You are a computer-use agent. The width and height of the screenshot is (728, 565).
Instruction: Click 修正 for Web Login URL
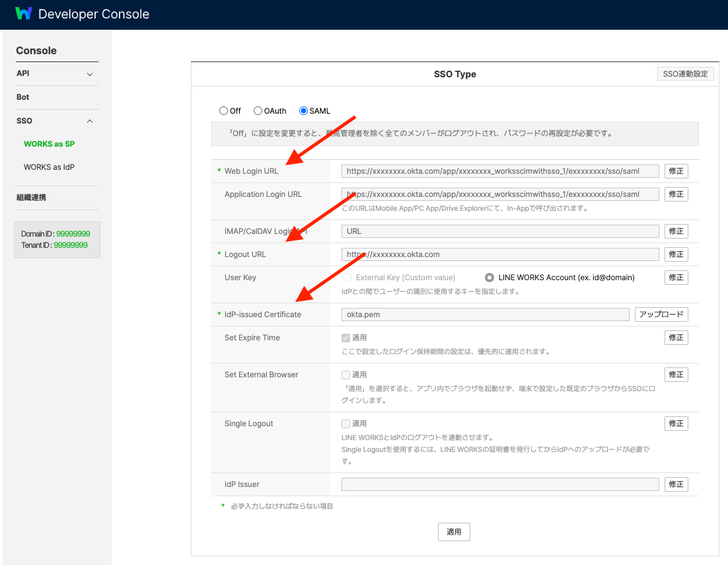tap(676, 171)
